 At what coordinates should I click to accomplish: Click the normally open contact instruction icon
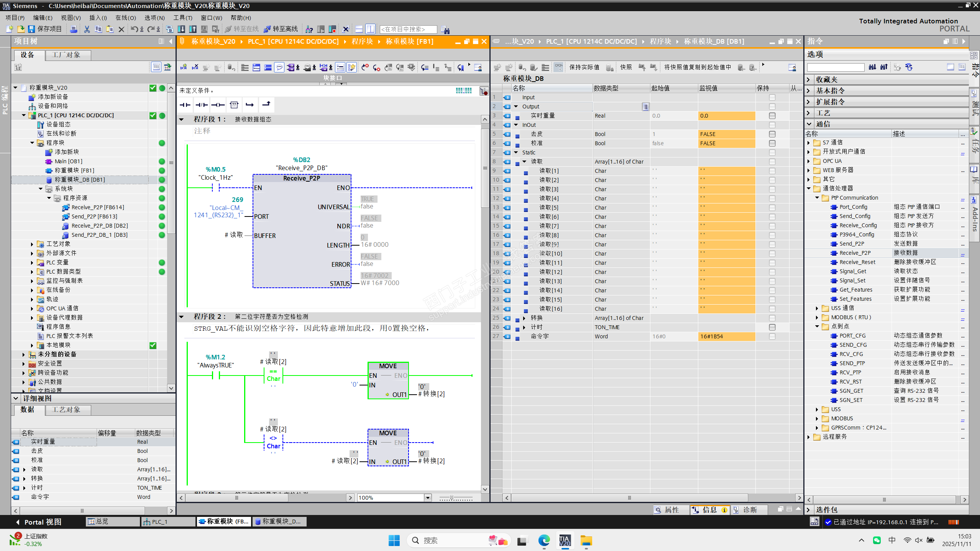click(185, 105)
